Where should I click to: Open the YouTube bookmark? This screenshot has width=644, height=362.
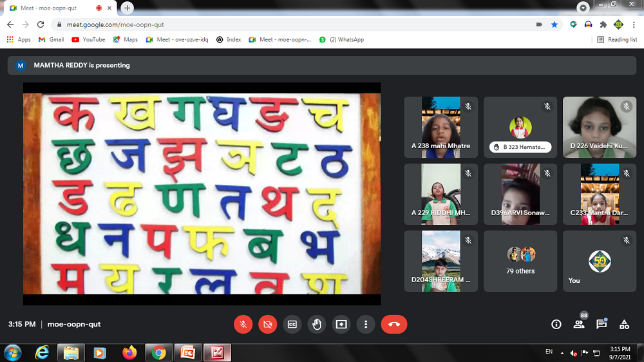tap(88, 39)
